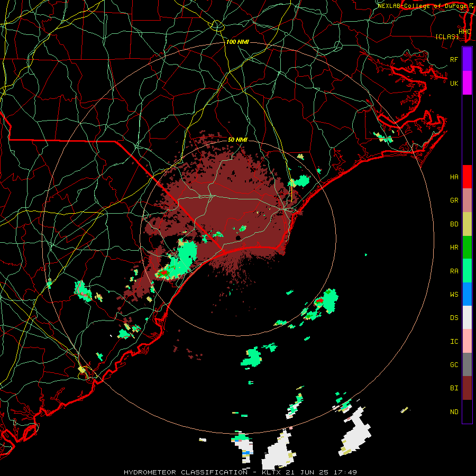The image size is (476, 476).
Task: Click the HYDROMETEOR CLASSIFICATION footer title
Action: pos(186,472)
